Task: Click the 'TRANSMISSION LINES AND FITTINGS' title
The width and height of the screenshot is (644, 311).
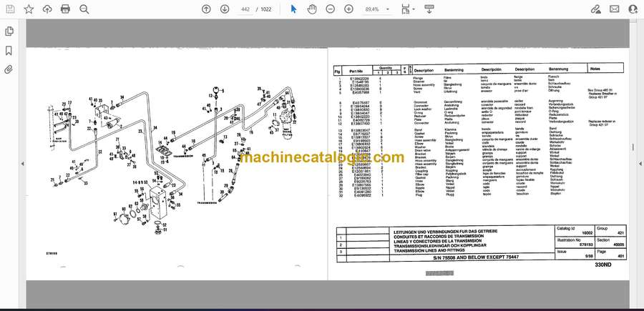Action: [429, 250]
